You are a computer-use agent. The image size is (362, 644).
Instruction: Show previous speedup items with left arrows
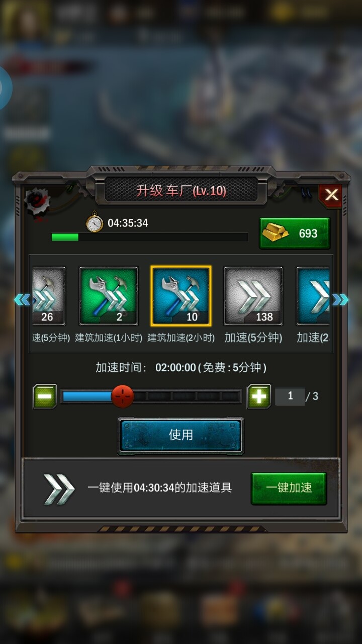(22, 300)
